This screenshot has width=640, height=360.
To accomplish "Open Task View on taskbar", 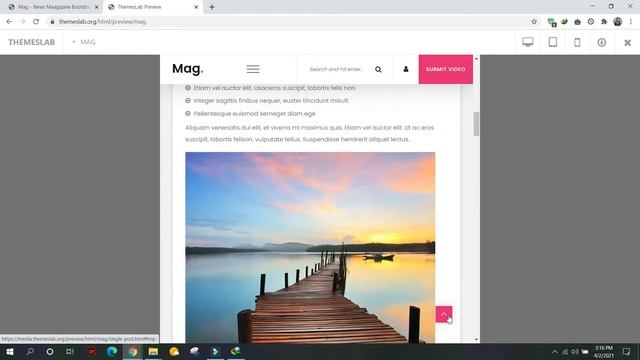I will point(70,351).
